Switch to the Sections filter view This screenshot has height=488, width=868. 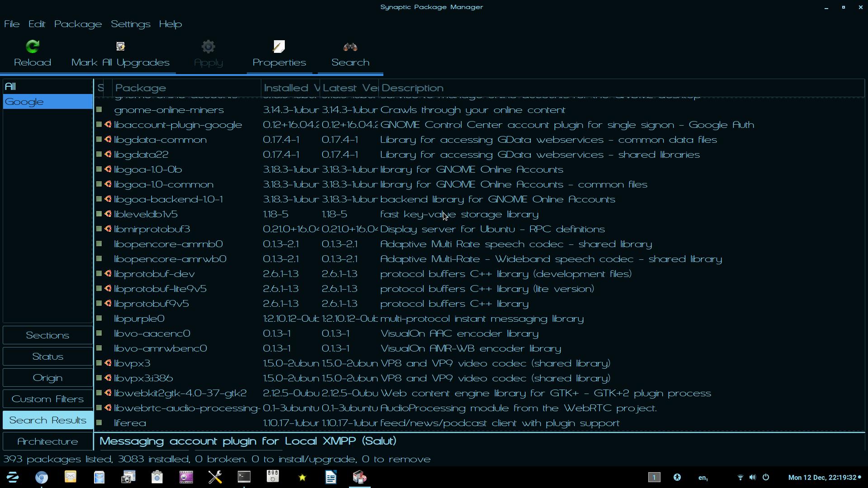[47, 335]
